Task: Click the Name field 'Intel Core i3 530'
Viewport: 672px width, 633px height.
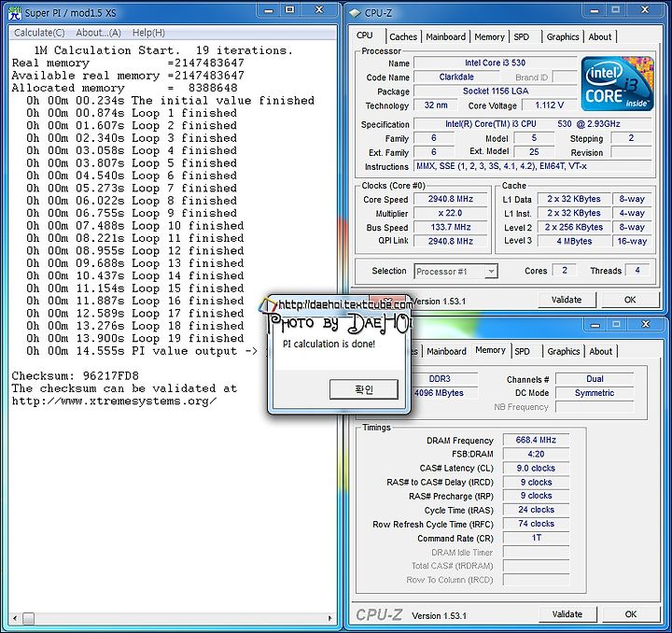Action: coord(495,63)
